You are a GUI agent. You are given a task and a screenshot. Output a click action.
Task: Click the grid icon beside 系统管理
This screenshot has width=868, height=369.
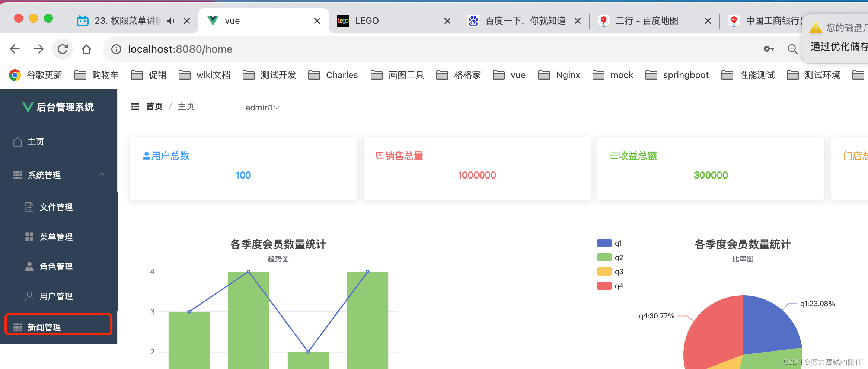17,175
